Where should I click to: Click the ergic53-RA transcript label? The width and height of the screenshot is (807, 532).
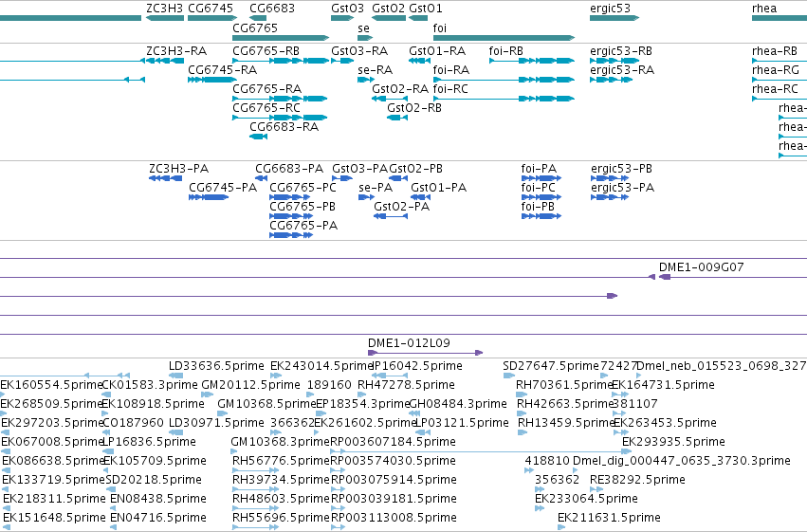tap(622, 70)
